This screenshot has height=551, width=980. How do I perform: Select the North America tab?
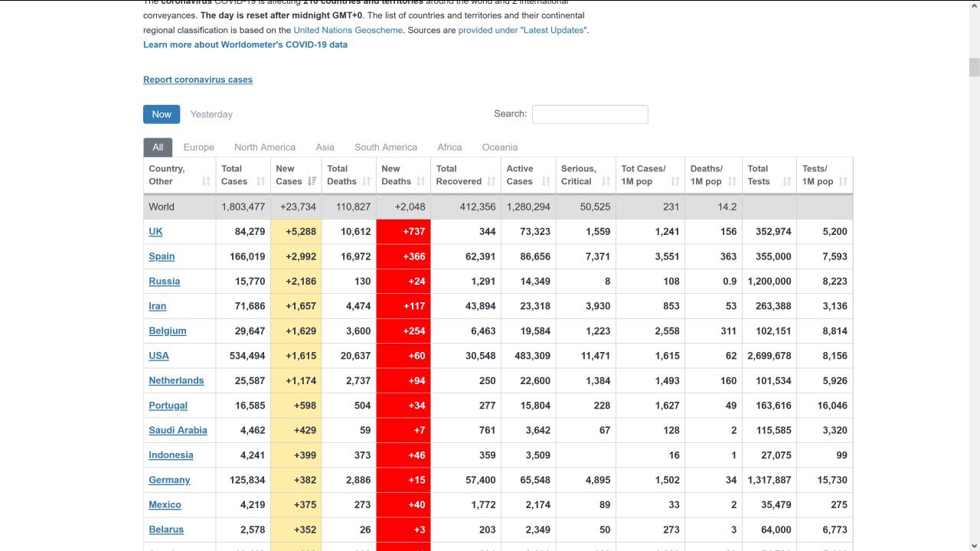coord(265,147)
